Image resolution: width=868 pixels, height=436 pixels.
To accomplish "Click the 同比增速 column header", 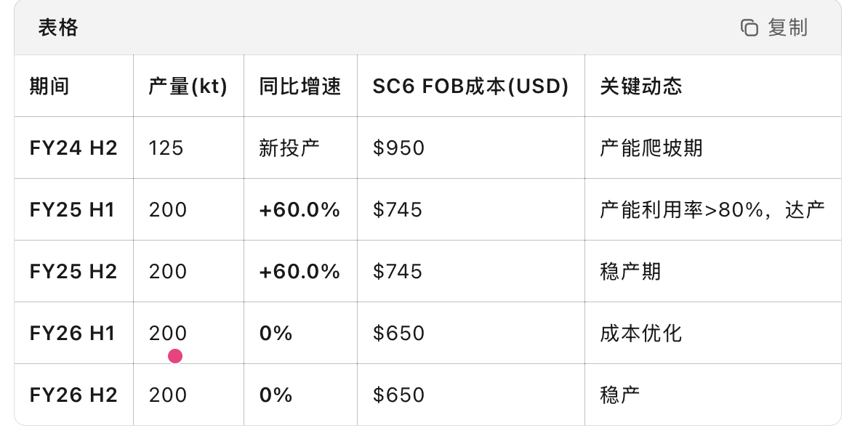I will (300, 86).
